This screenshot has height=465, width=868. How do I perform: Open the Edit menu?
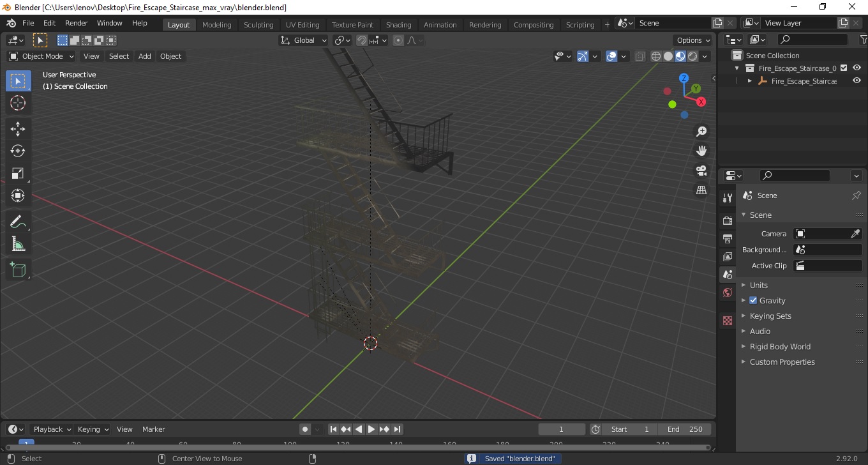[x=50, y=23]
